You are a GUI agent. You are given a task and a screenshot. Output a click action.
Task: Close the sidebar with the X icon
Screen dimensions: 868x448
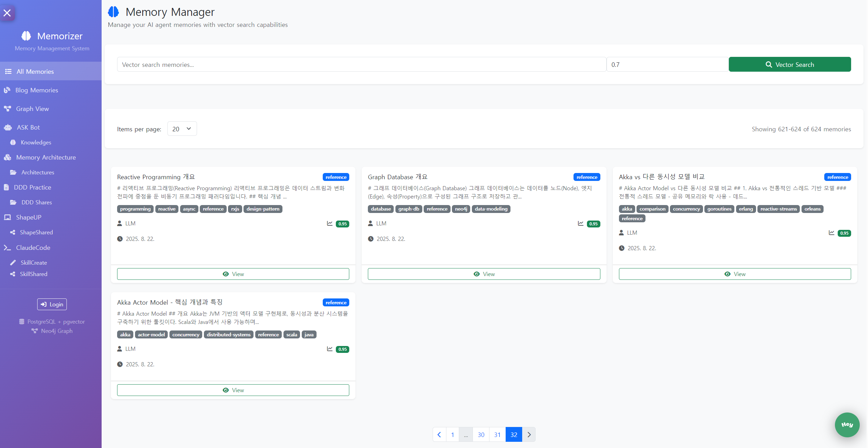point(7,13)
